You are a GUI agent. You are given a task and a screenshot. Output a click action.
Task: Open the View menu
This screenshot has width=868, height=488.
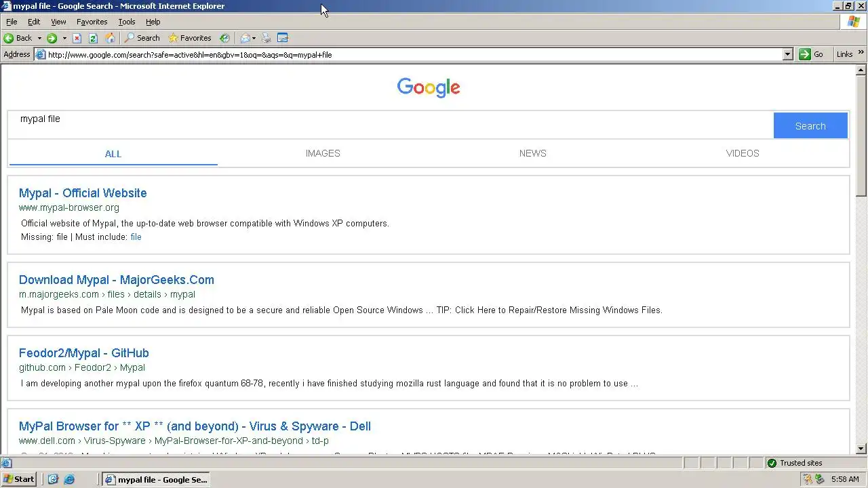(x=58, y=22)
